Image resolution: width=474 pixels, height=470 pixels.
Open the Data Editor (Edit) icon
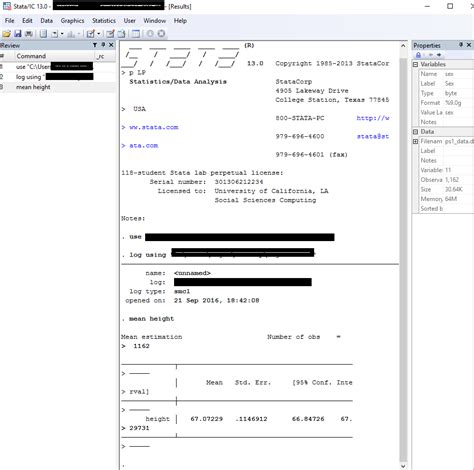110,34
